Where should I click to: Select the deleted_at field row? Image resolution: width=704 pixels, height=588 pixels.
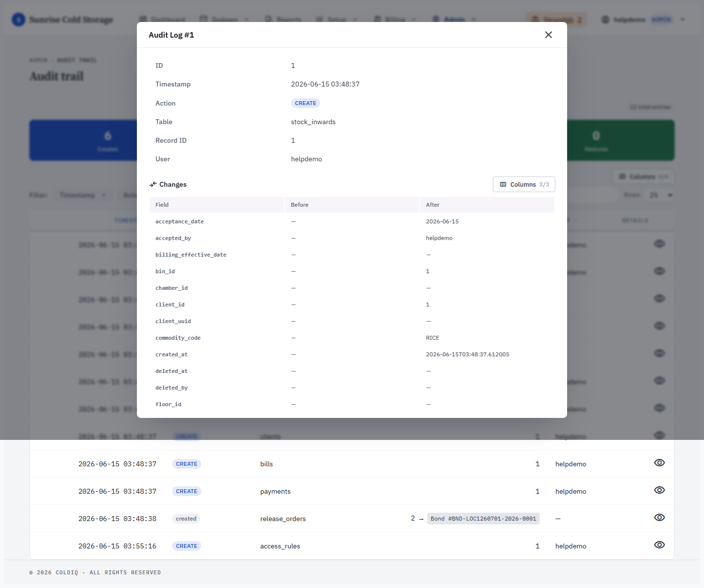352,371
